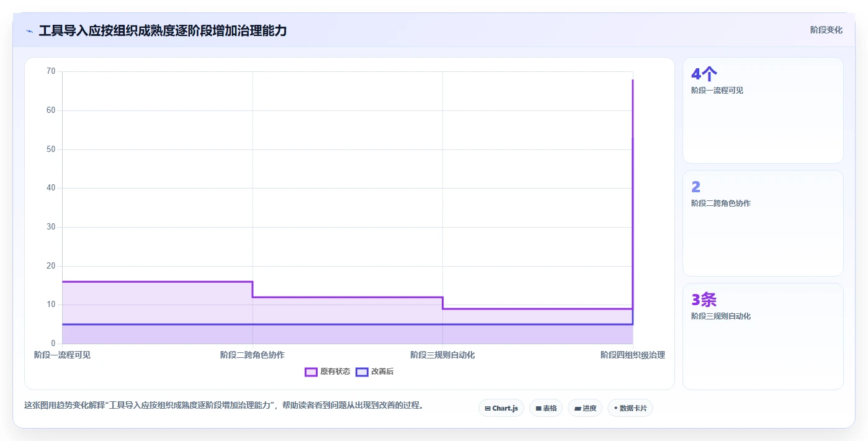Click the 阶段四组织级治理 x-axis label
868x441 pixels.
tap(633, 355)
